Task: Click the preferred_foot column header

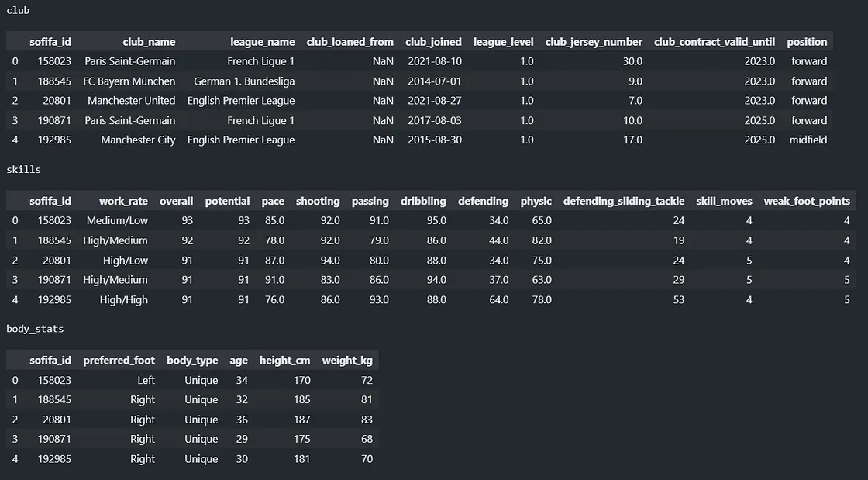Action: coord(119,361)
